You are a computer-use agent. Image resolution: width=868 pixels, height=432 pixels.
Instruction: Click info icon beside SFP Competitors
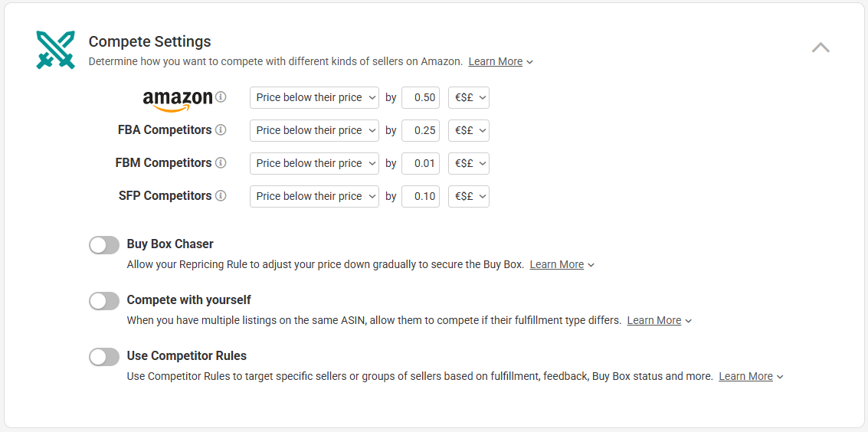coord(221,196)
